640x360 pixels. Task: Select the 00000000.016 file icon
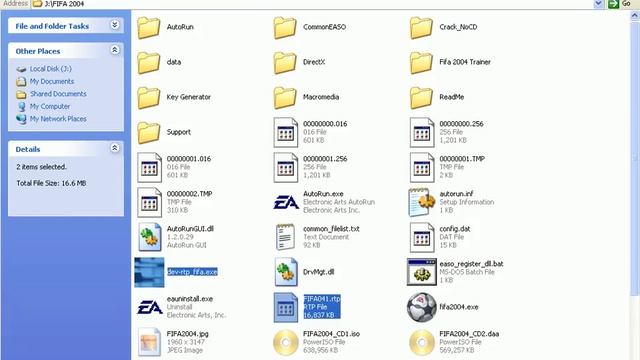pos(285,132)
